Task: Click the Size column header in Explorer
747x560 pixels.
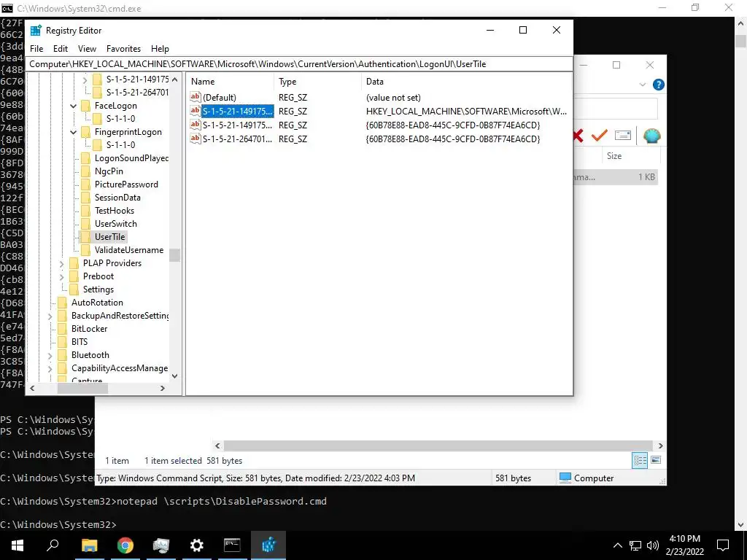Action: [614, 156]
